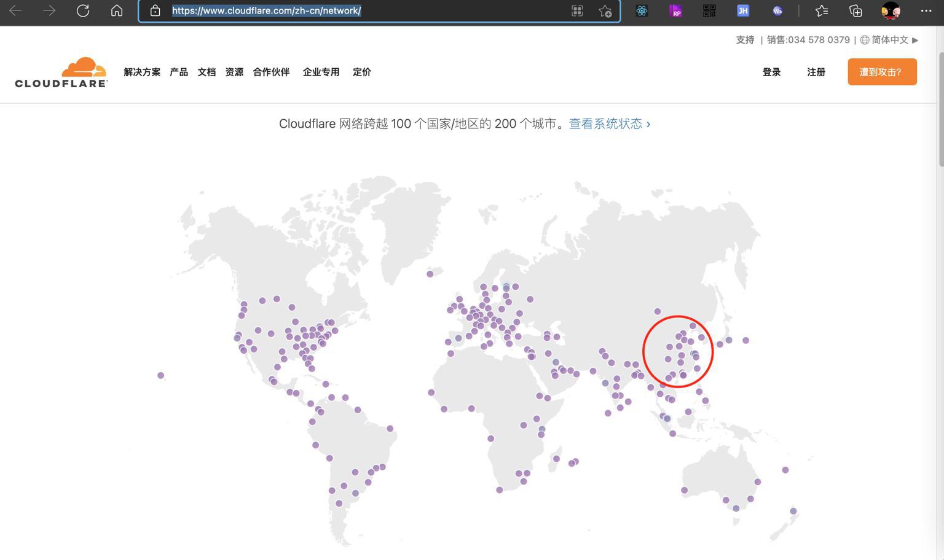Screen dimensions: 944x560
Task: Open the apps grid icon in address bar
Action: click(x=577, y=10)
